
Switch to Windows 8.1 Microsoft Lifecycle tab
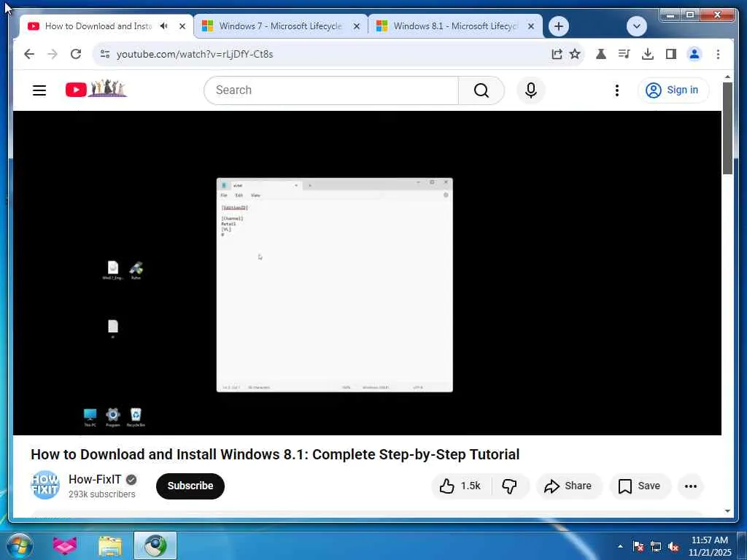click(x=455, y=26)
